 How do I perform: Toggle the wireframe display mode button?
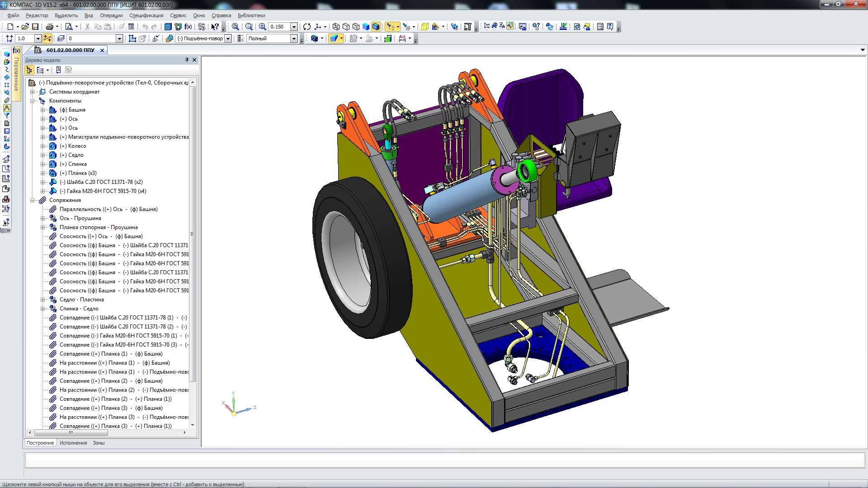(x=336, y=27)
